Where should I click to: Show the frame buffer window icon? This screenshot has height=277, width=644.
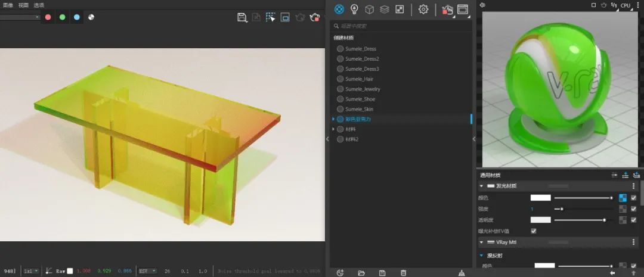coord(463,10)
